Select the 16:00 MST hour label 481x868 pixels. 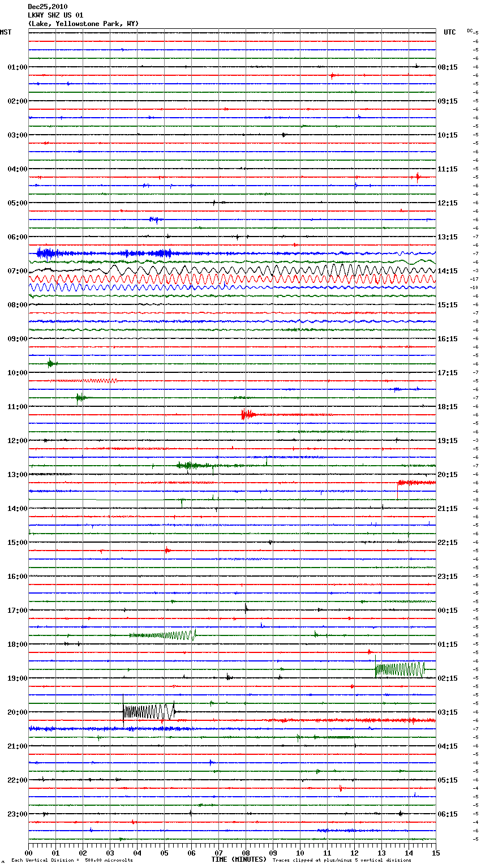coord(18,577)
